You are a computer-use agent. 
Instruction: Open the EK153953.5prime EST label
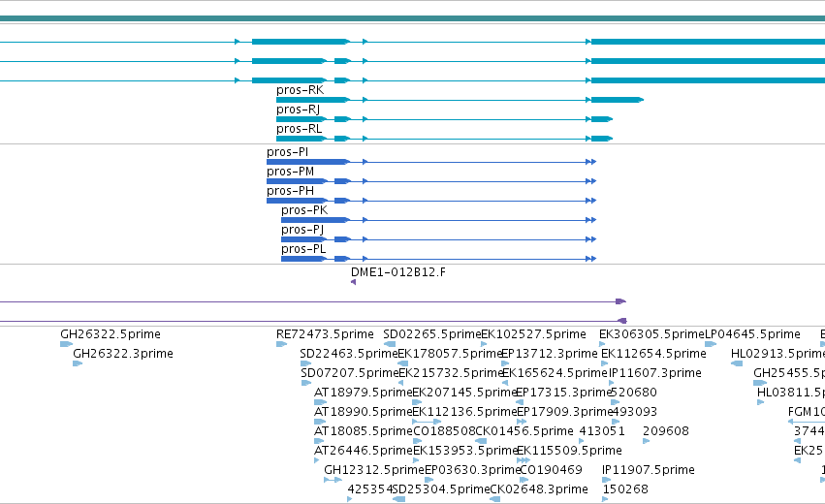(x=465, y=452)
